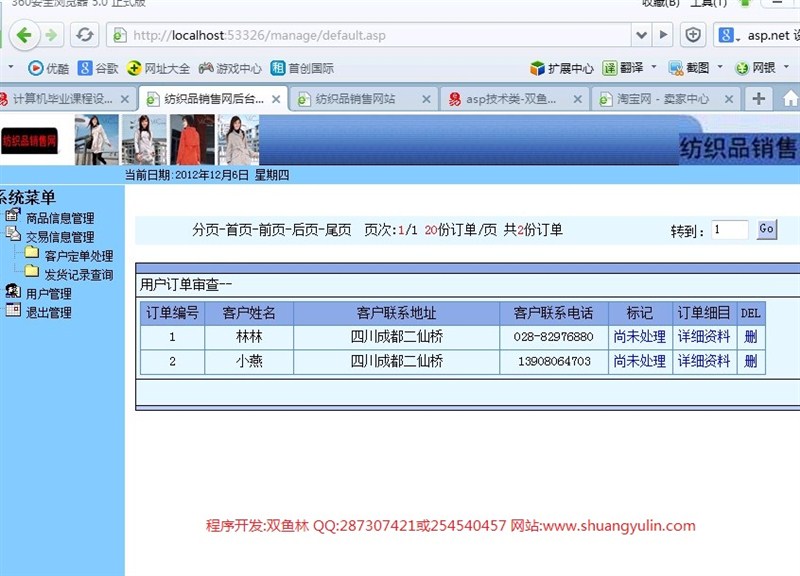Screen dimensions: 800x576
Task: Click the go/play arrow beside address bar
Action: pyautogui.click(x=663, y=35)
